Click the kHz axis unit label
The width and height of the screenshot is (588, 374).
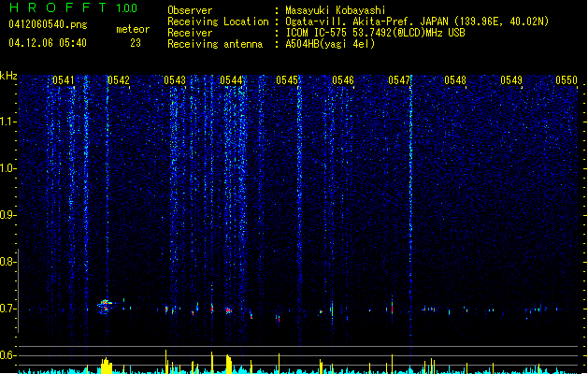(8, 76)
